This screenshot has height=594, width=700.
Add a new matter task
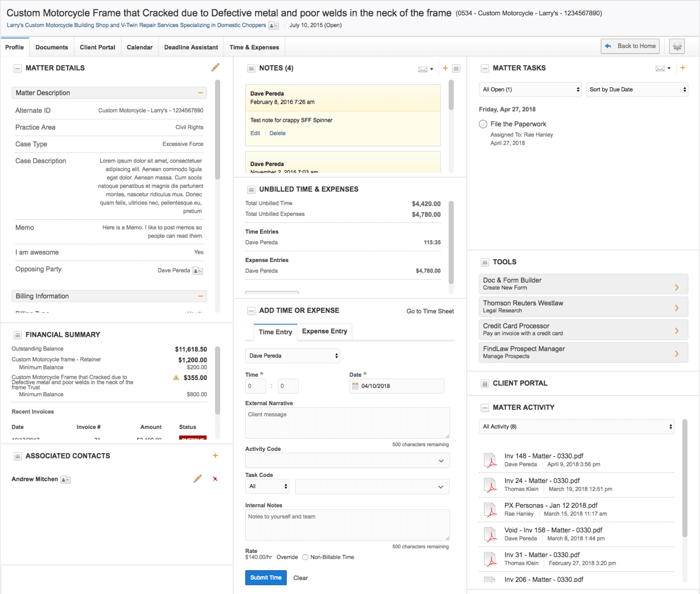[x=682, y=68]
